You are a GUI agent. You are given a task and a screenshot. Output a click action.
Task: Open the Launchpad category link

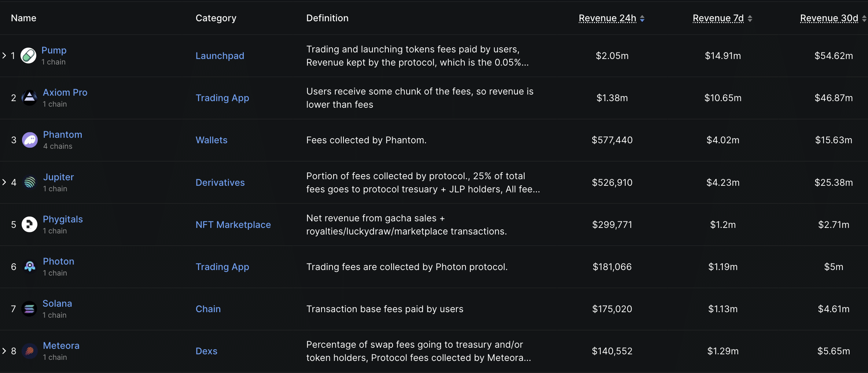tap(220, 56)
